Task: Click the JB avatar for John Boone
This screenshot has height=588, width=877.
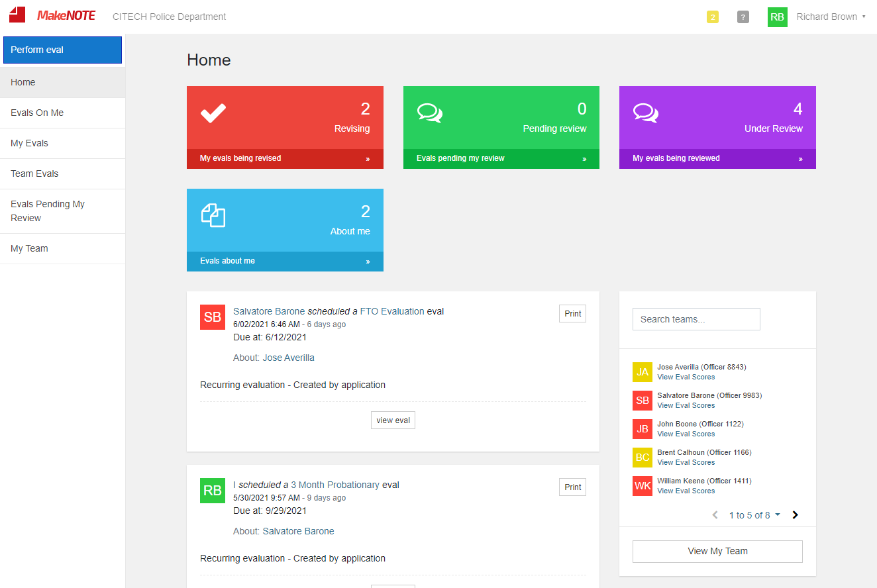Action: coord(643,429)
